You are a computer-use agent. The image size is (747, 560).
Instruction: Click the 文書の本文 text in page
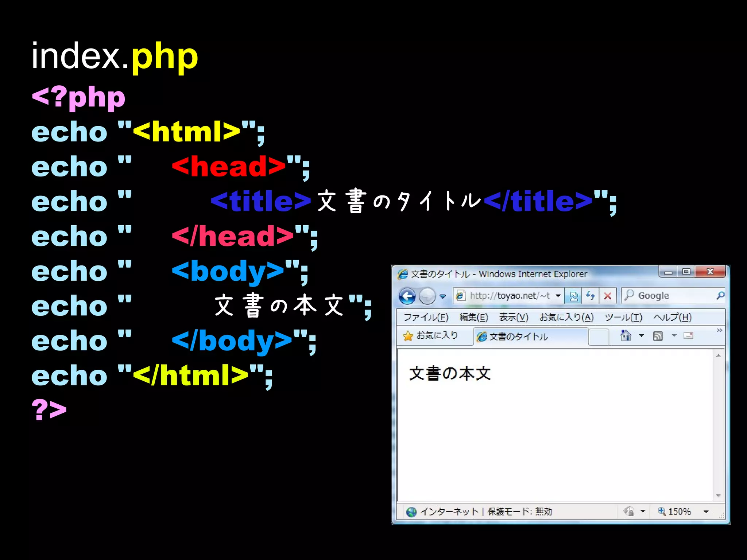point(450,374)
